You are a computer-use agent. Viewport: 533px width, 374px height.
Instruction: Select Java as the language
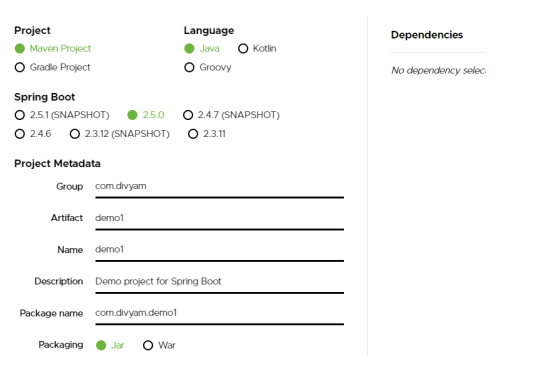click(x=189, y=49)
